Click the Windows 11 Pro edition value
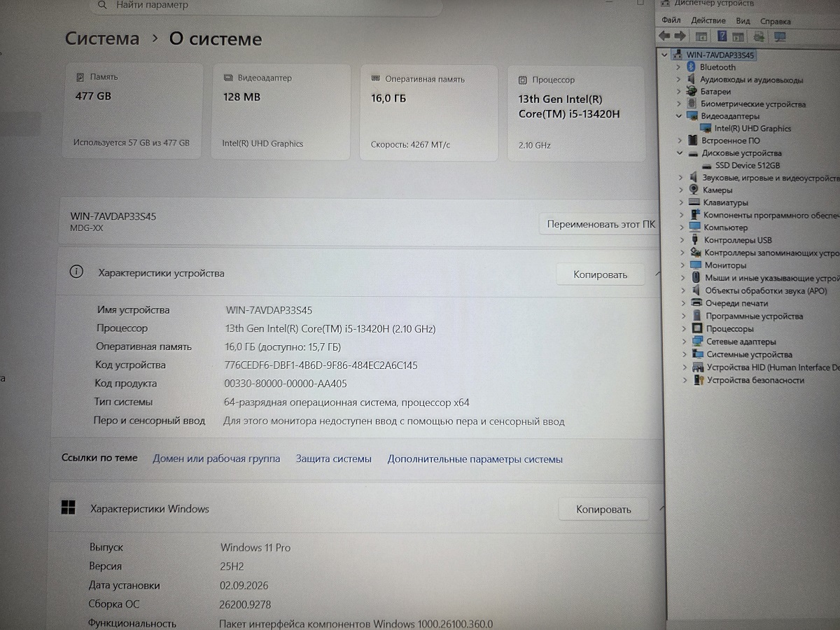 [x=255, y=547]
